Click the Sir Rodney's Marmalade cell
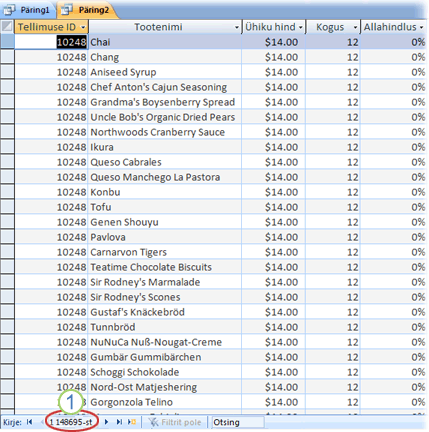 pos(165,282)
